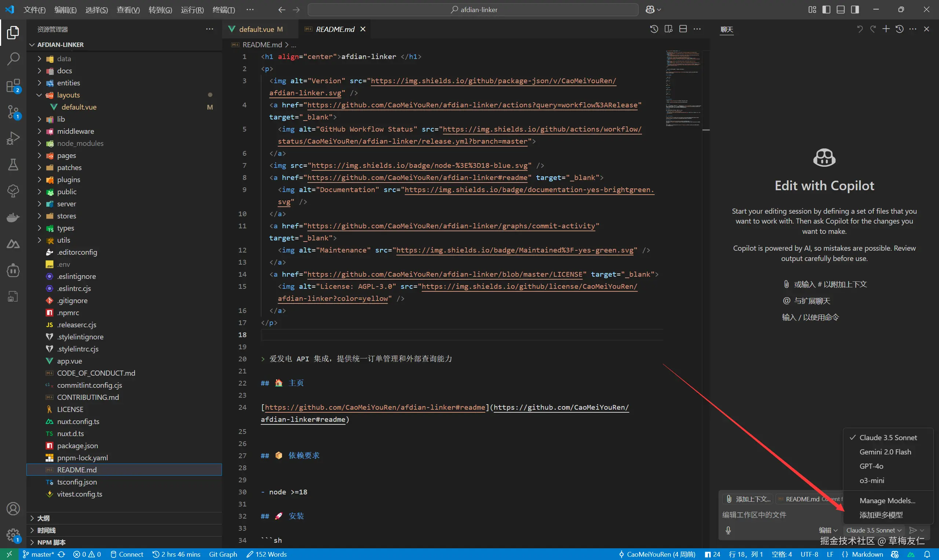Open the Claude 3.5 Sonnet model picker

point(874,530)
